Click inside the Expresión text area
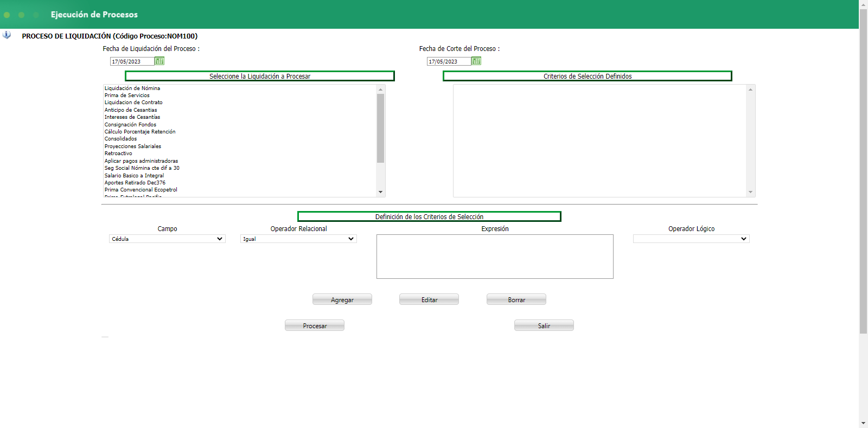The image size is (868, 428). [495, 257]
